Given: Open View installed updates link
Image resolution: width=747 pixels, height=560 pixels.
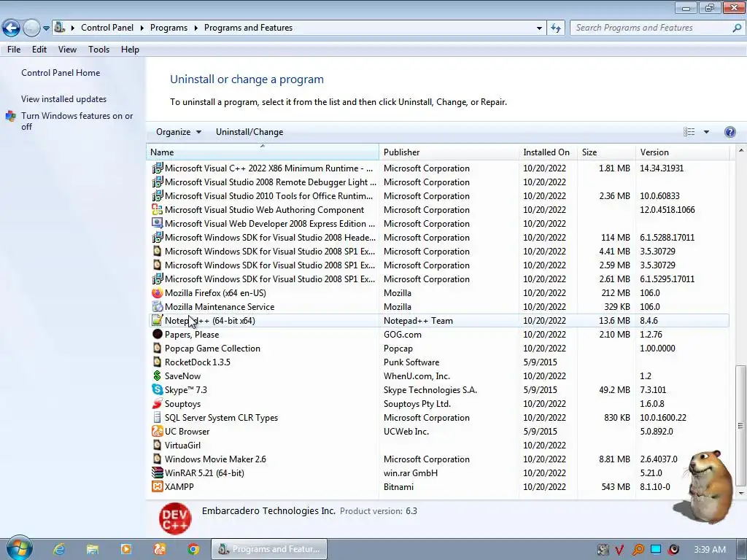Looking at the screenshot, I should click(64, 99).
